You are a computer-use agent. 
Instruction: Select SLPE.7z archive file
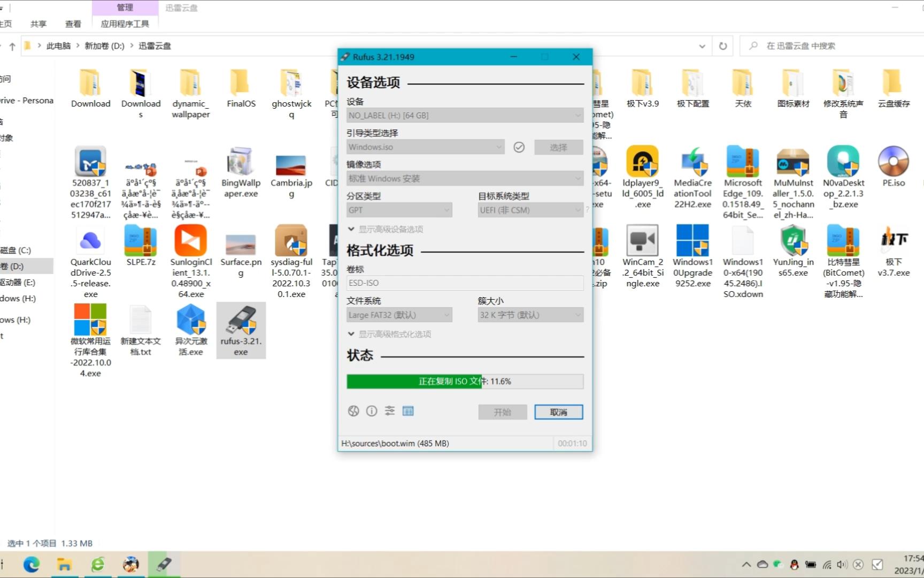click(x=141, y=246)
